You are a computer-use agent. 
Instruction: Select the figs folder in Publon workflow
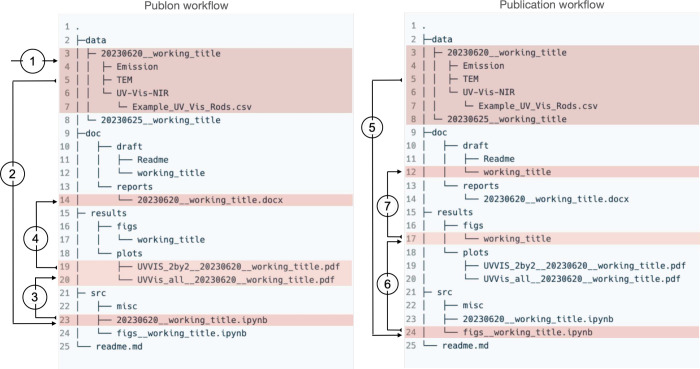127,227
